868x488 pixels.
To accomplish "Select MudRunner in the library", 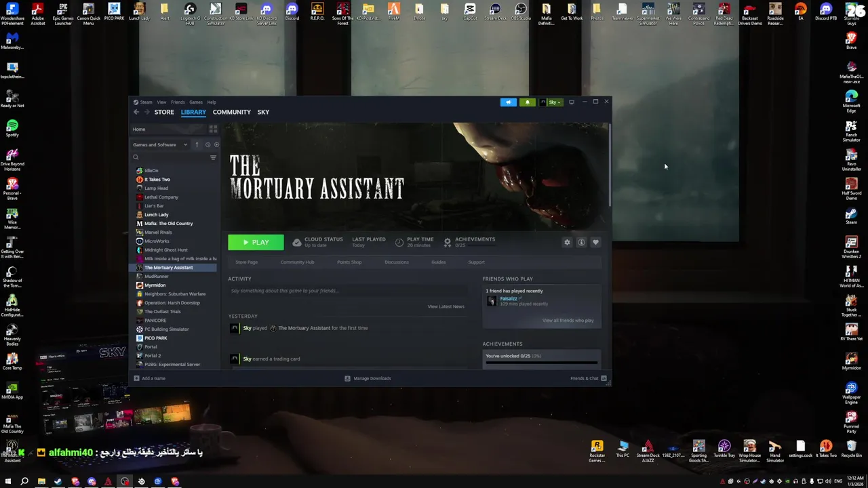I will 156,277.
